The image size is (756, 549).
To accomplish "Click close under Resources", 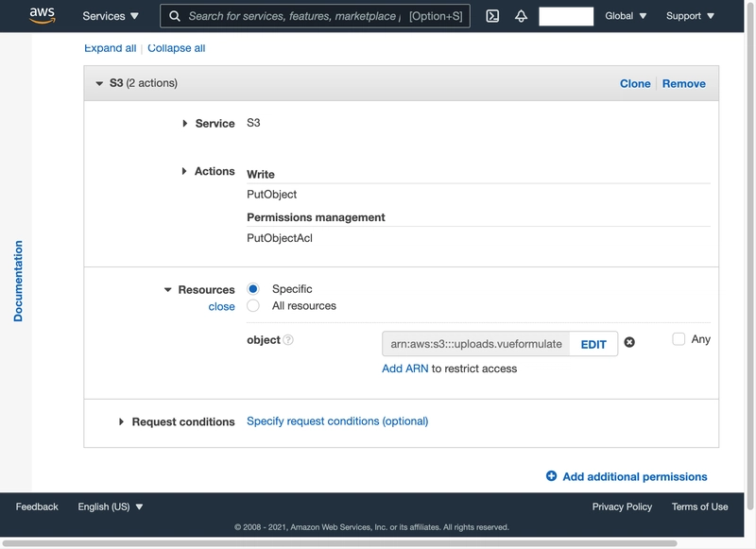I will (x=221, y=306).
